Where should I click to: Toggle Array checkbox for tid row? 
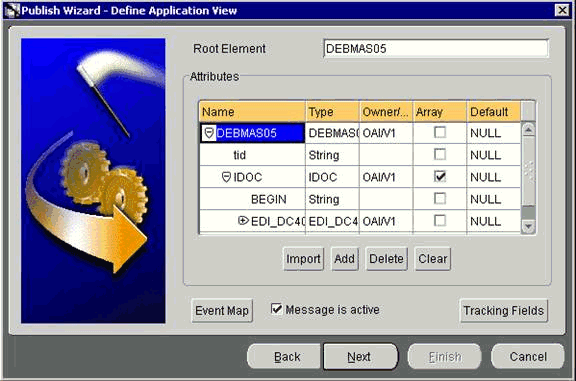point(440,154)
